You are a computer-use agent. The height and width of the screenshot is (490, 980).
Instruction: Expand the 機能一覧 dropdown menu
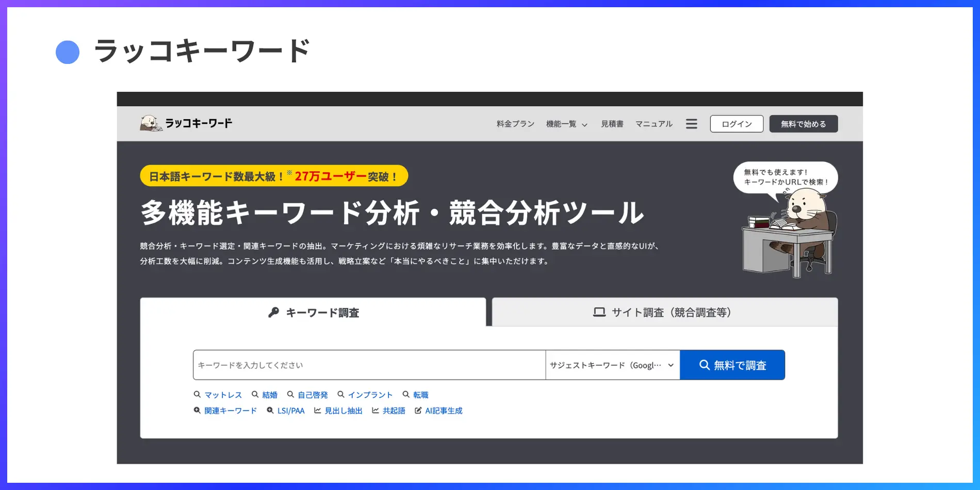click(x=566, y=124)
